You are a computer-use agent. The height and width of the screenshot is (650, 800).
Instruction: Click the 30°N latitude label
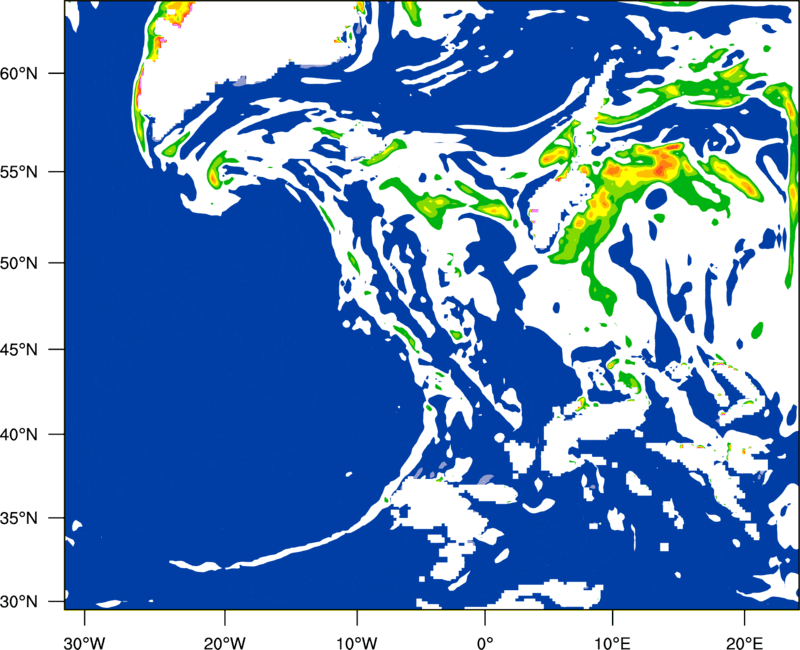(19, 602)
